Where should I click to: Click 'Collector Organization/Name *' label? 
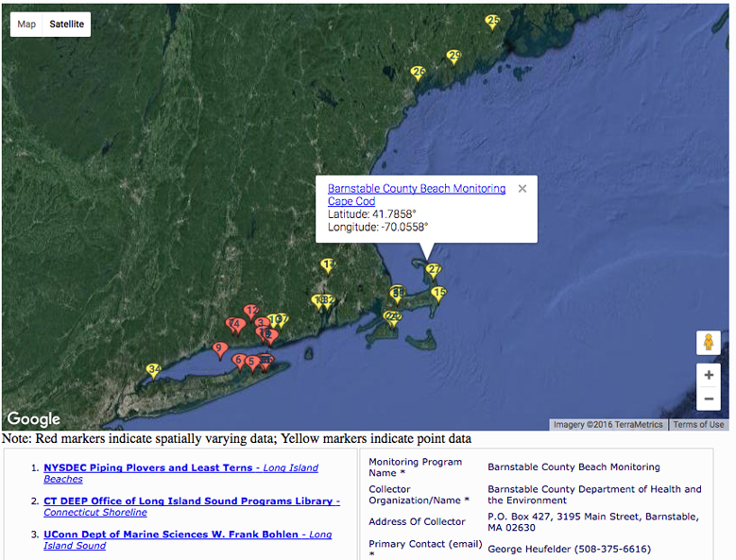pyautogui.click(x=419, y=494)
